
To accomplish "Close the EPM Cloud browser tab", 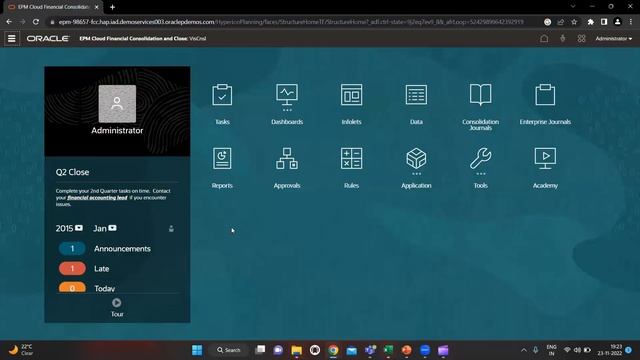I will [96, 7].
